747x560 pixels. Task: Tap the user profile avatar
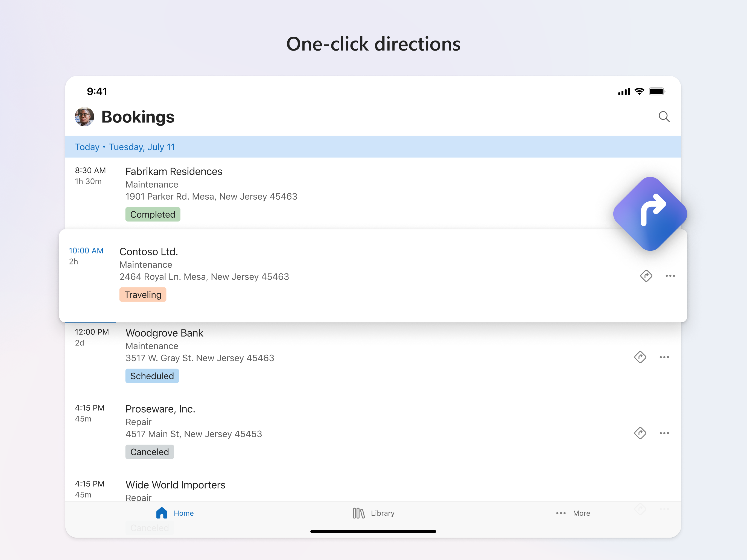click(84, 117)
